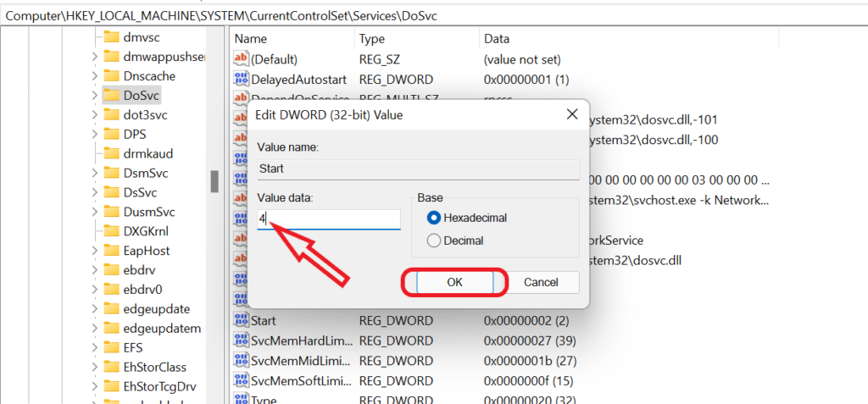The image size is (868, 404).
Task: Click the DPS folder icon
Action: [x=111, y=134]
